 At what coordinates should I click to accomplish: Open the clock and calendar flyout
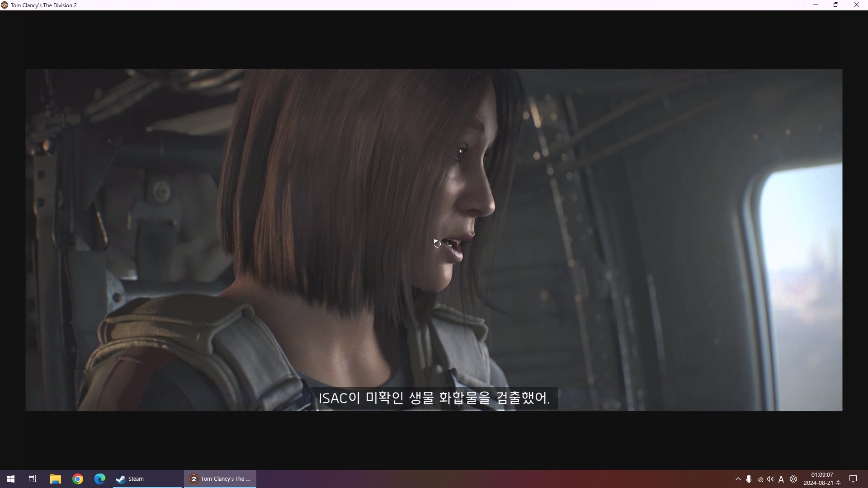(821, 479)
